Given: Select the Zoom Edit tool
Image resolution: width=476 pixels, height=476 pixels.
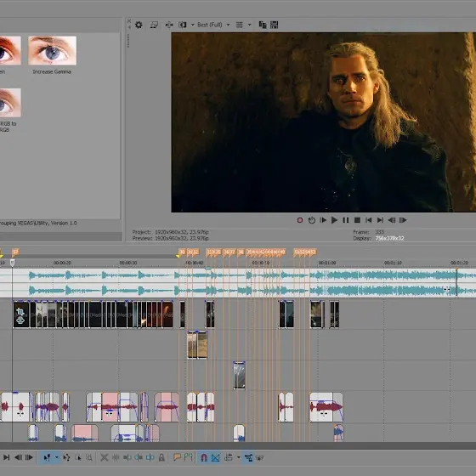Looking at the screenshot, I should (x=89, y=457).
